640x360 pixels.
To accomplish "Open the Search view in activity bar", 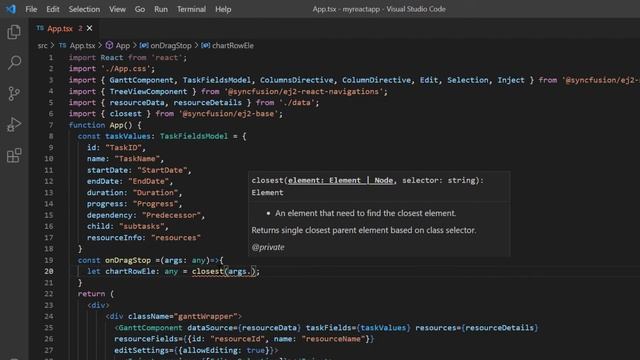I will click(14, 62).
